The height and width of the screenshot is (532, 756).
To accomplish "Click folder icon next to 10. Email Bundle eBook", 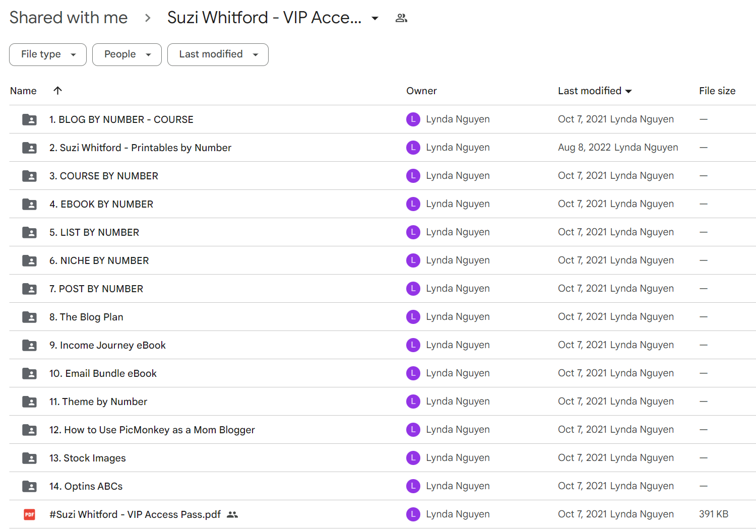I will pyautogui.click(x=29, y=373).
